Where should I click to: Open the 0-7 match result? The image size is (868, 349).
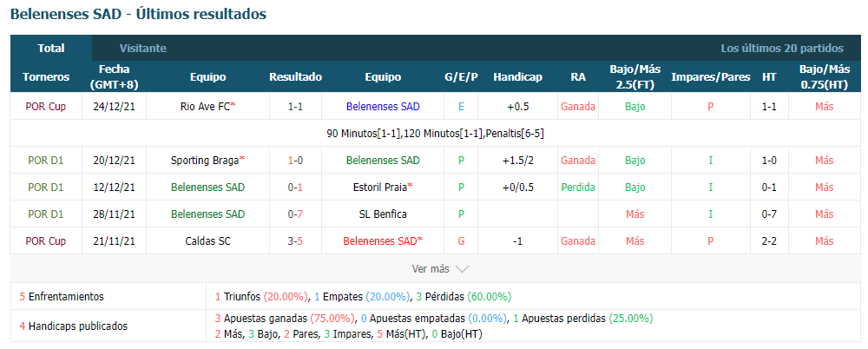(x=295, y=214)
